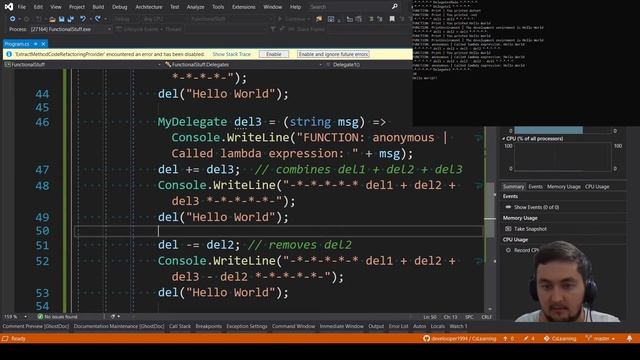Open the FunctionalStuff.Delegates type dropdown
The width and height of the screenshot is (640, 360).
pos(320,64)
